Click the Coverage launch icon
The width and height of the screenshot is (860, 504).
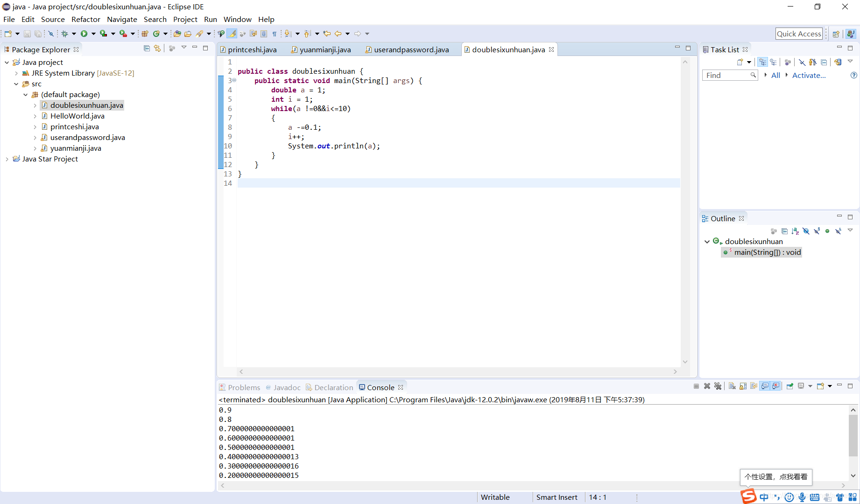tap(103, 34)
